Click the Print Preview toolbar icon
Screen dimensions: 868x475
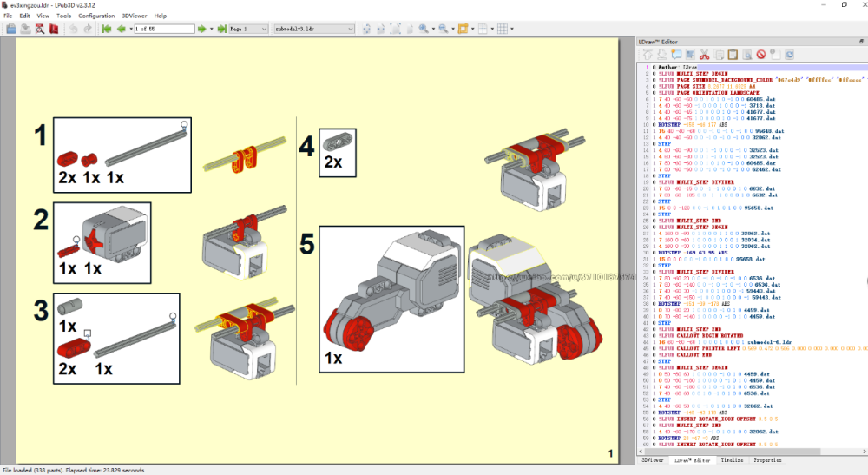coord(40,29)
